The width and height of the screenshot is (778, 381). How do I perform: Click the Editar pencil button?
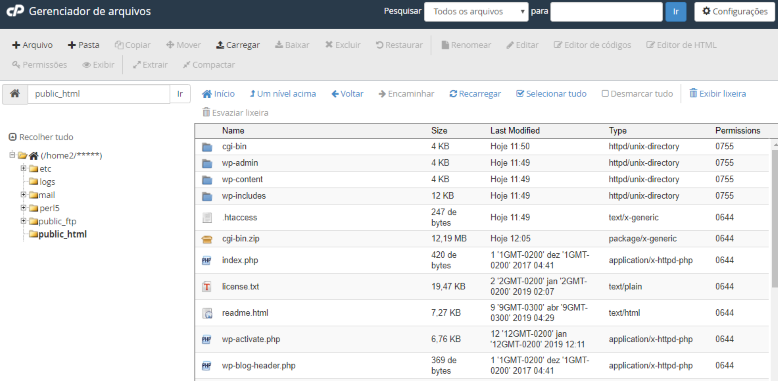[522, 45]
